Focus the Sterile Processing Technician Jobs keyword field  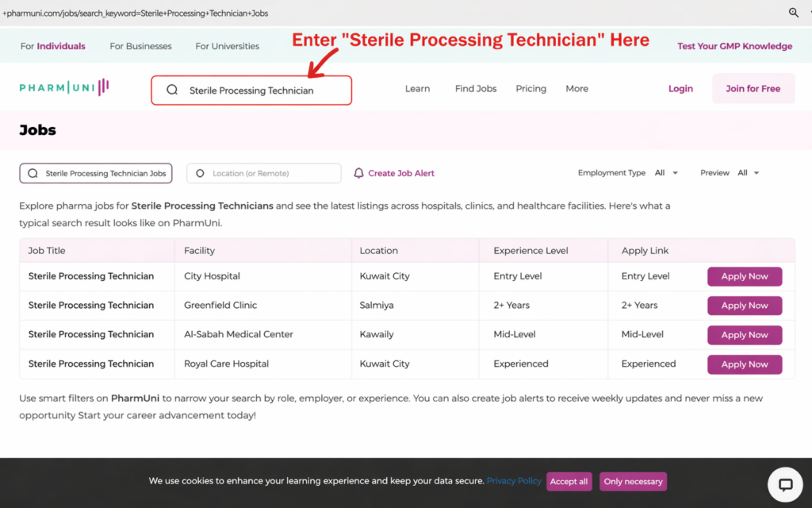pos(96,173)
